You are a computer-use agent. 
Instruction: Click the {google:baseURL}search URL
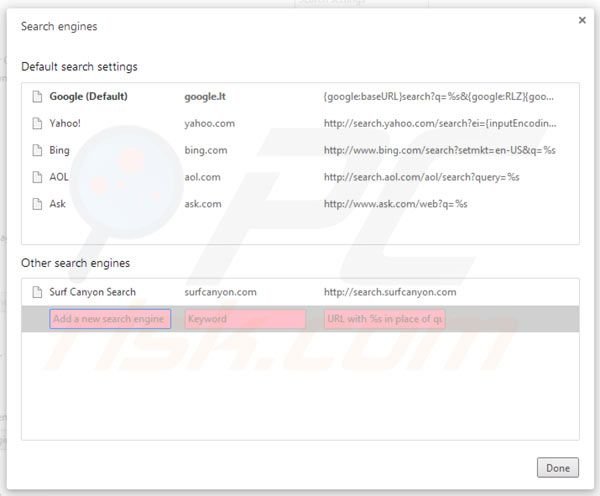coord(439,97)
